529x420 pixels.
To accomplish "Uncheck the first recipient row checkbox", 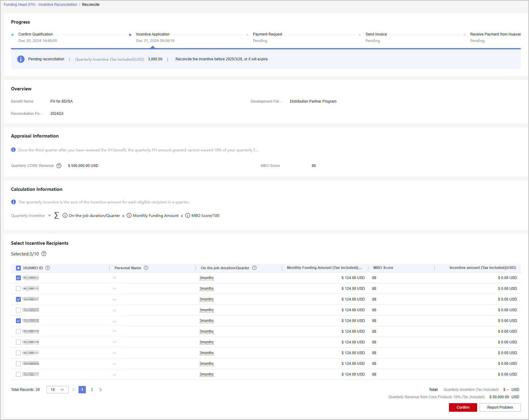I will [18, 278].
